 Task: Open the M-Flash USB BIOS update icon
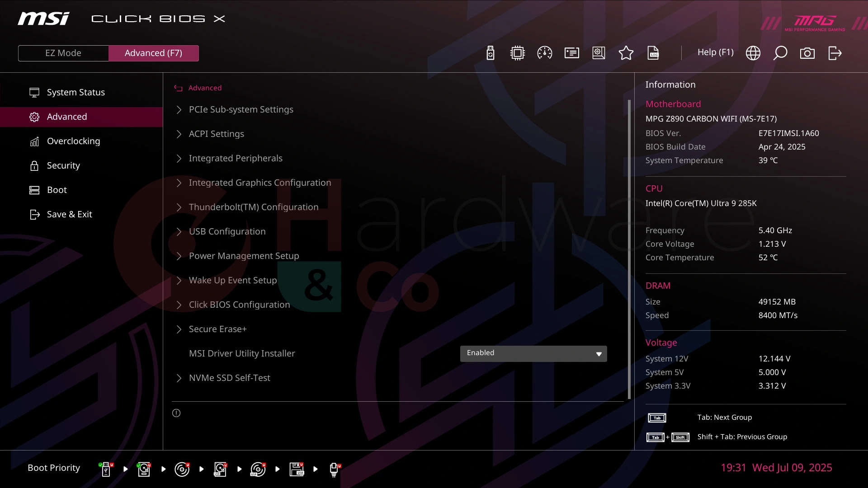click(x=491, y=53)
